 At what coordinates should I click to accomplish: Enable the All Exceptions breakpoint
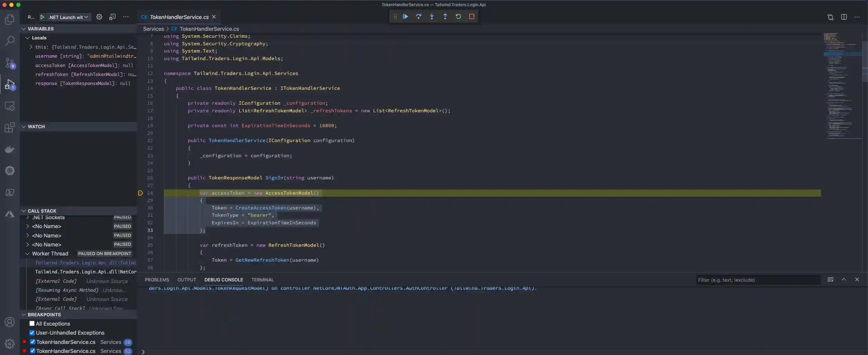[x=31, y=324]
